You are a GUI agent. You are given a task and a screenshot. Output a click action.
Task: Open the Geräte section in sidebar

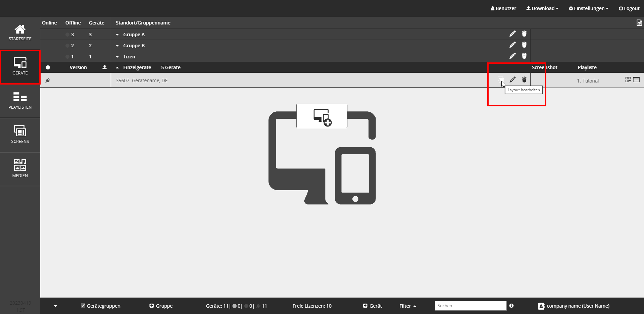tap(20, 67)
